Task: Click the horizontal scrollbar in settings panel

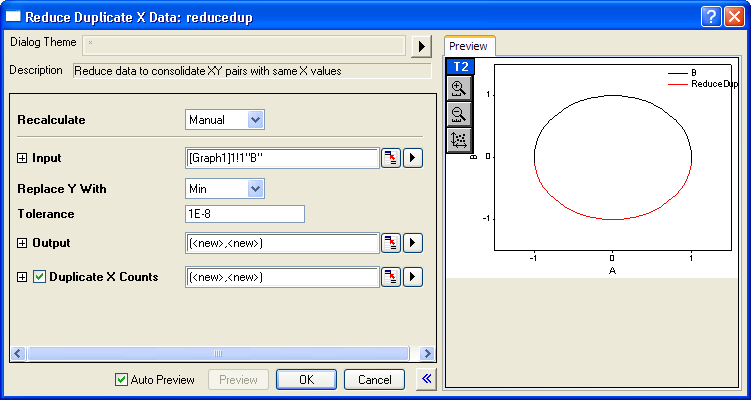Action: [218, 353]
